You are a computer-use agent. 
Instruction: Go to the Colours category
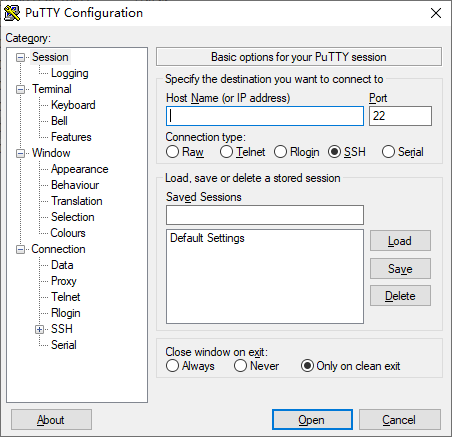click(68, 233)
